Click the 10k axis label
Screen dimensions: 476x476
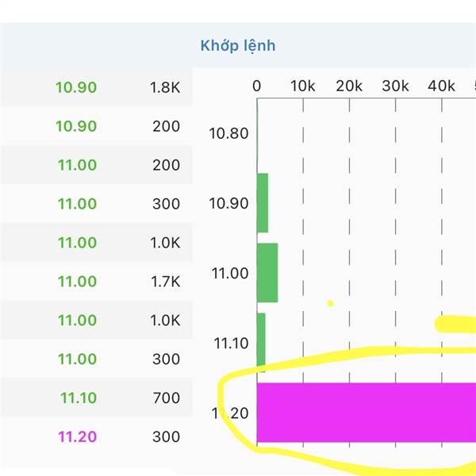point(303,86)
